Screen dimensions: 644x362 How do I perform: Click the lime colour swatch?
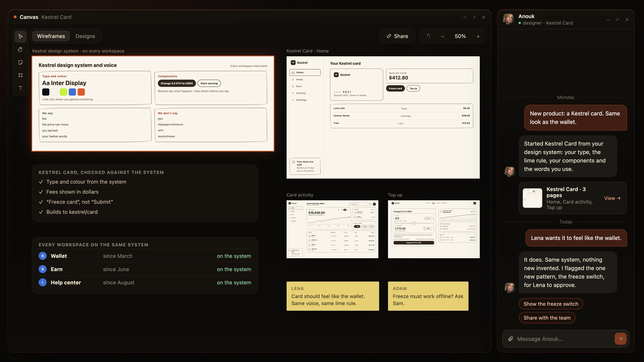click(x=64, y=92)
